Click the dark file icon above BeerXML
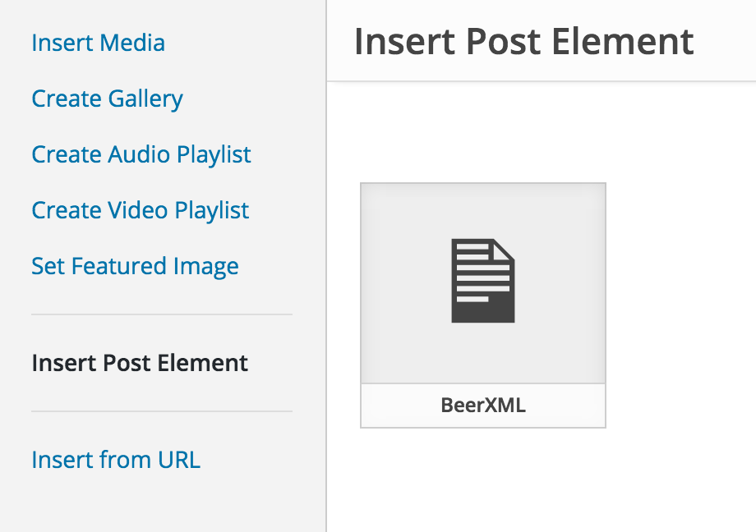Screen dimensions: 756x532 (x=483, y=281)
